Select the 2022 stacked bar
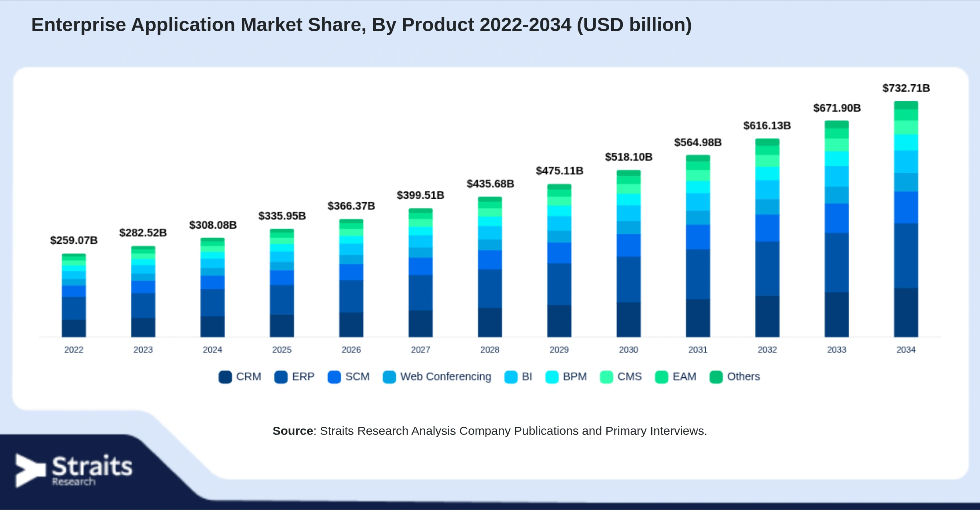 (74, 295)
